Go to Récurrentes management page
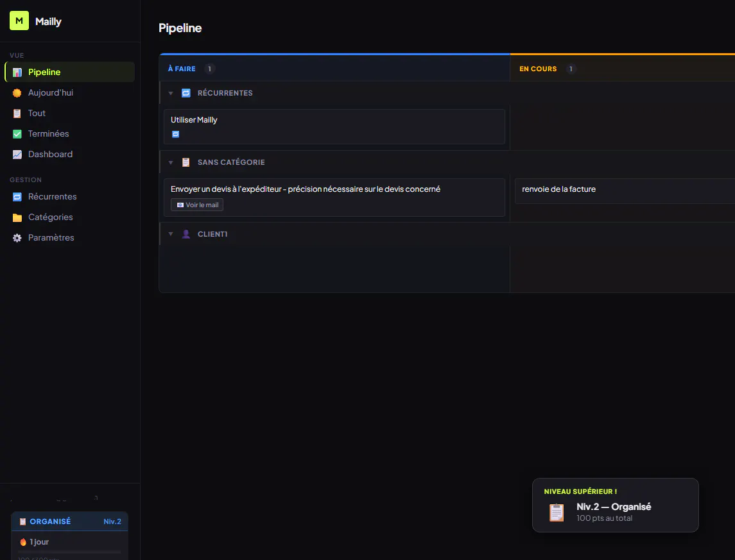 point(70,197)
